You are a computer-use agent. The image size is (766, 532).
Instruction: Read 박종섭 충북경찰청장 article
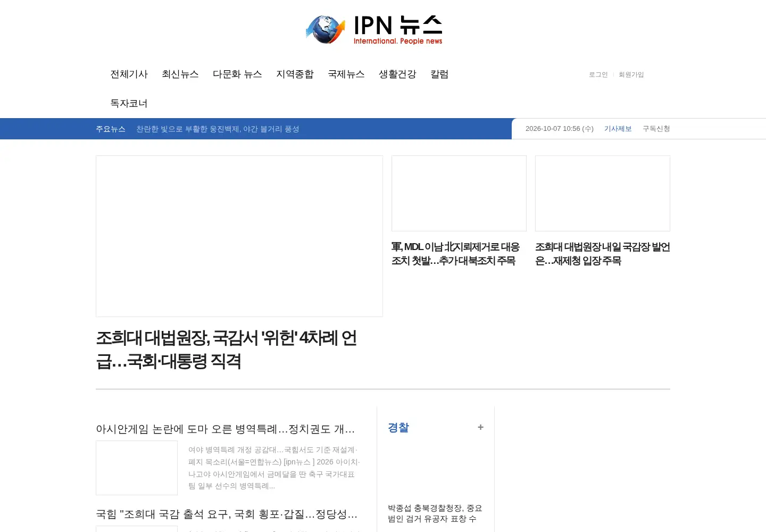pos(435,513)
